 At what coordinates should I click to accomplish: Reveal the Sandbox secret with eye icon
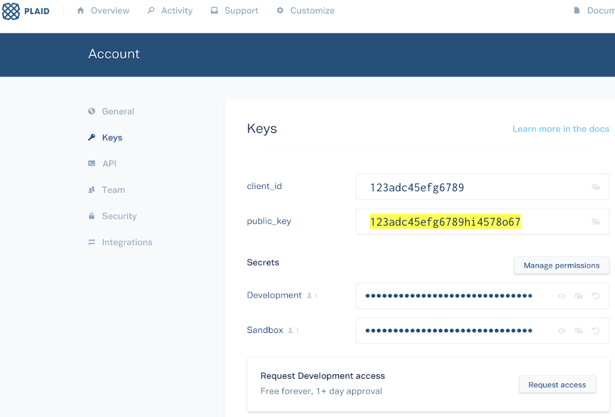pos(562,331)
